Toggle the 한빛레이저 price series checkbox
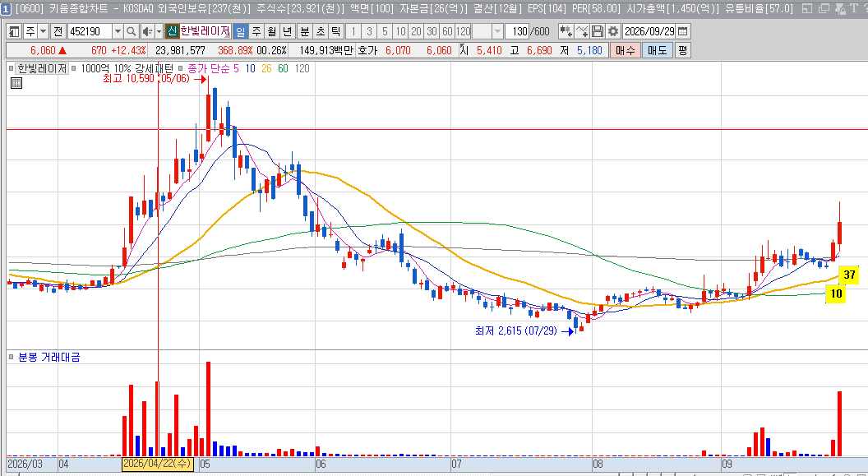Viewport: 868px width, 476px height. coord(12,68)
